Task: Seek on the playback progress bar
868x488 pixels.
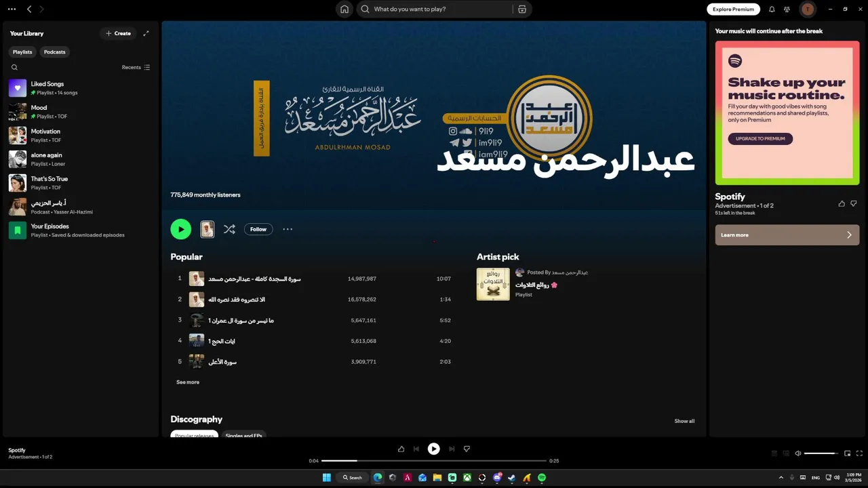Action: [434, 461]
